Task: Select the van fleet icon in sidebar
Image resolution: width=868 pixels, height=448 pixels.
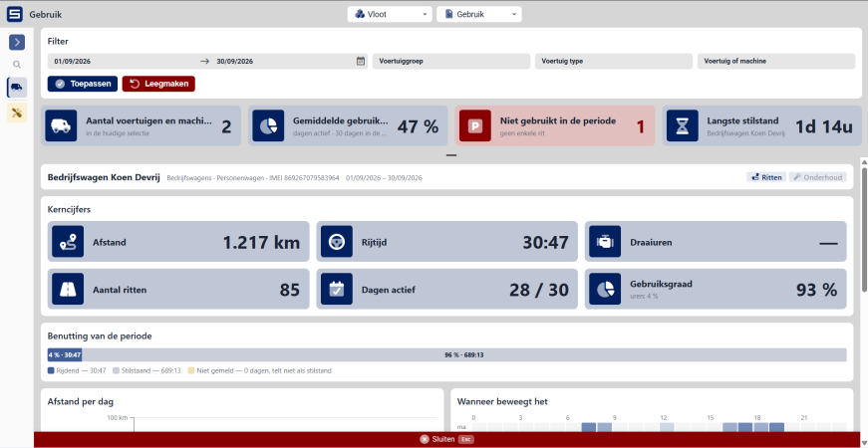Action: click(17, 87)
